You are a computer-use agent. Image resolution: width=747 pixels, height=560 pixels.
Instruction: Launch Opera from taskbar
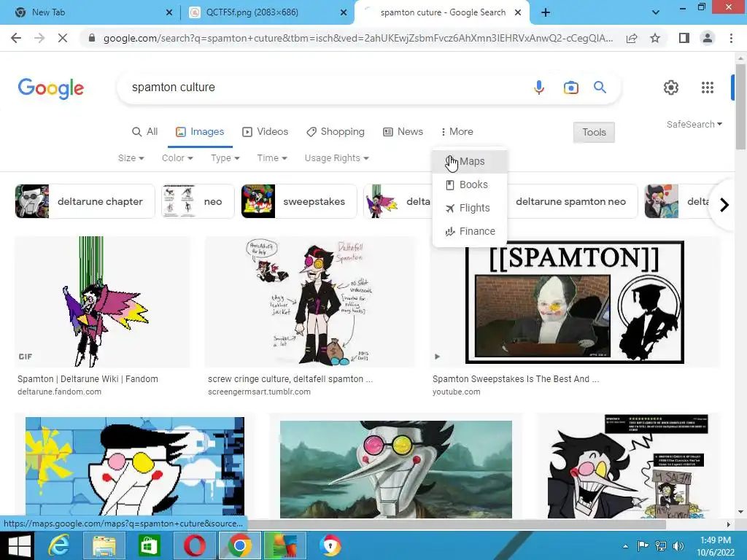click(x=195, y=545)
